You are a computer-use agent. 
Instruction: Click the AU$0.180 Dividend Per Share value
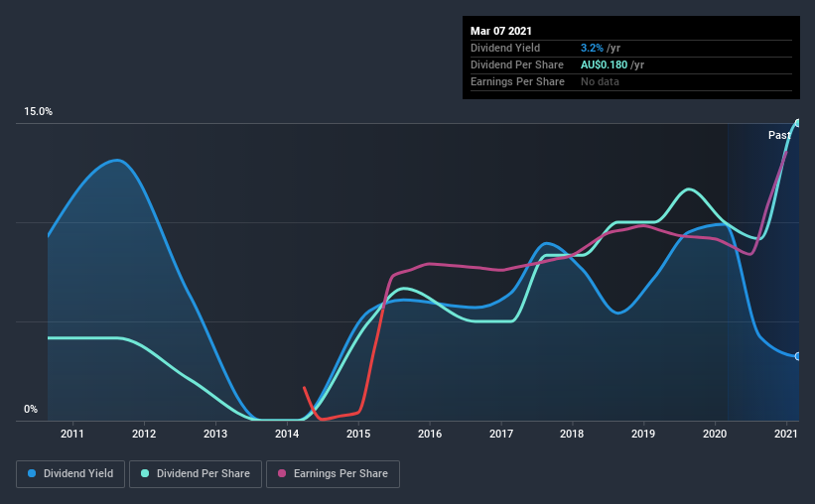click(x=604, y=64)
